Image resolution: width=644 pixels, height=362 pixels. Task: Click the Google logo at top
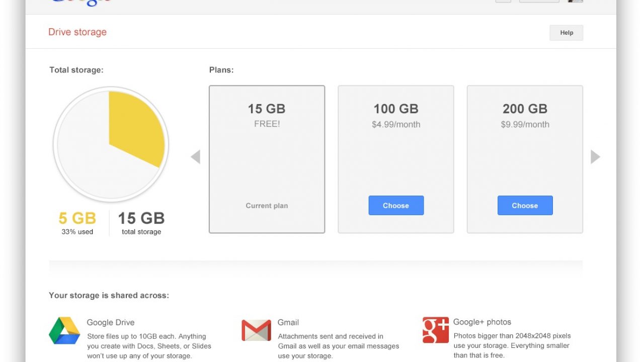tap(80, 3)
